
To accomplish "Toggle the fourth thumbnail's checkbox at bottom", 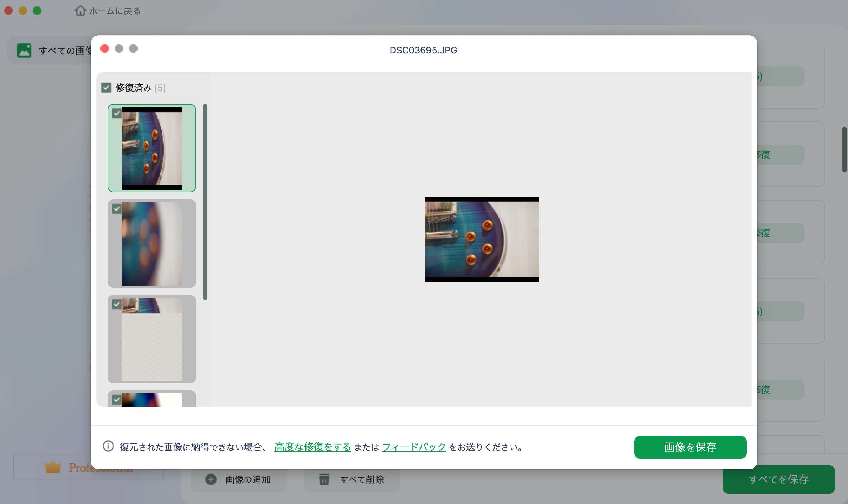I will pyautogui.click(x=117, y=400).
